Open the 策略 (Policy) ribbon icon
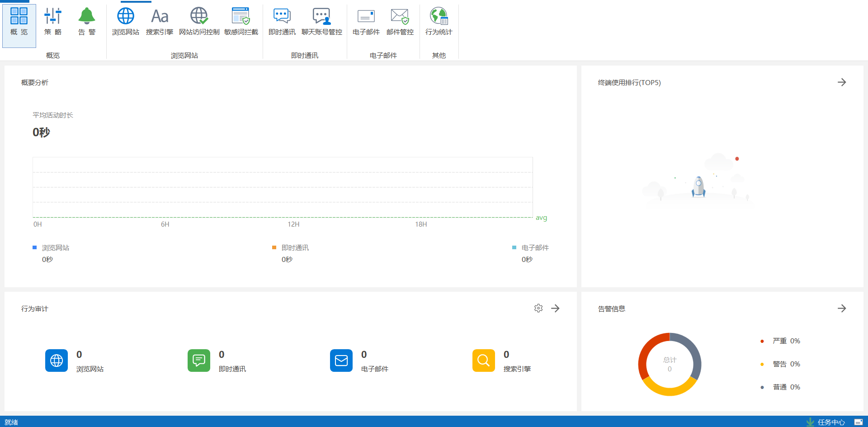Viewport: 868px width, 427px height. tap(53, 22)
